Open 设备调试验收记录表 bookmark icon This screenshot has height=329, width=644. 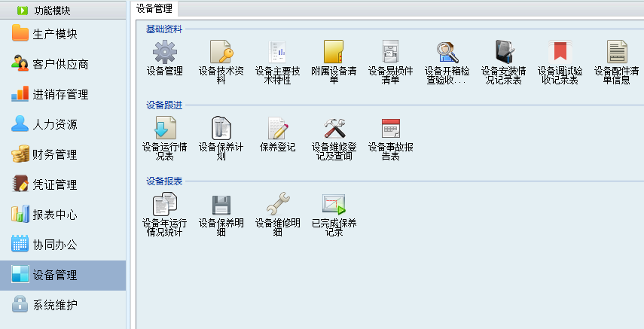tap(560, 52)
